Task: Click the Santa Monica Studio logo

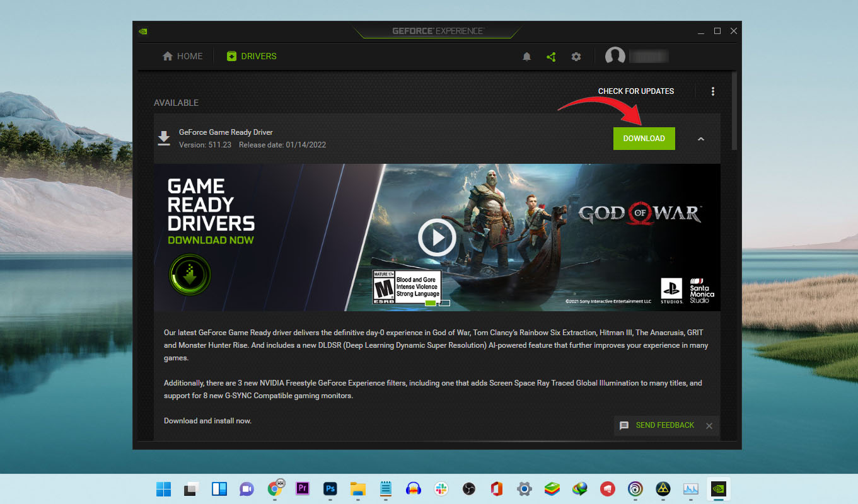Action: click(702, 290)
